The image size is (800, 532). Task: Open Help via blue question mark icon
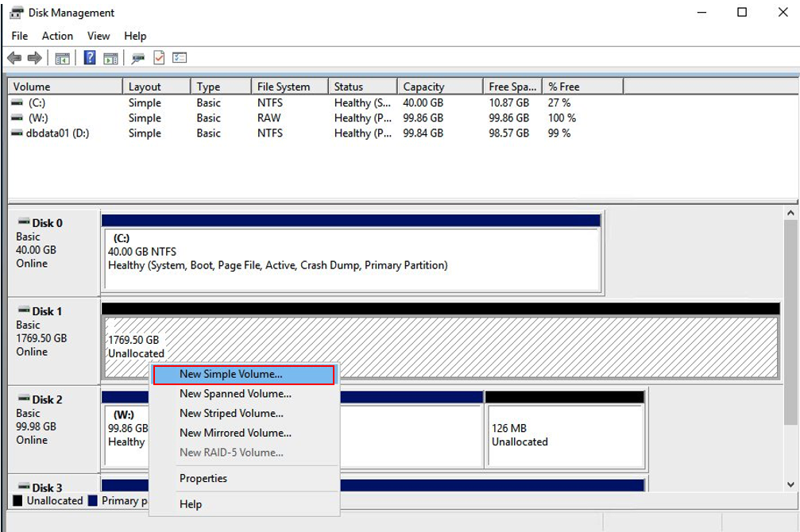[x=90, y=58]
